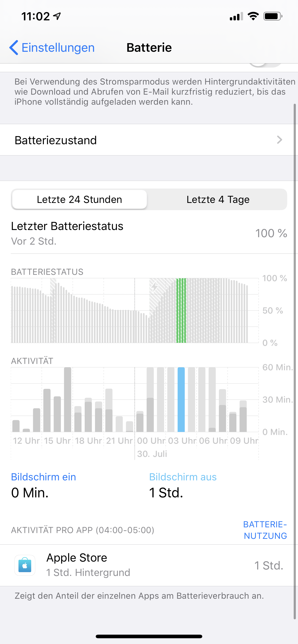Tap the Apple Store app icon

point(25,565)
